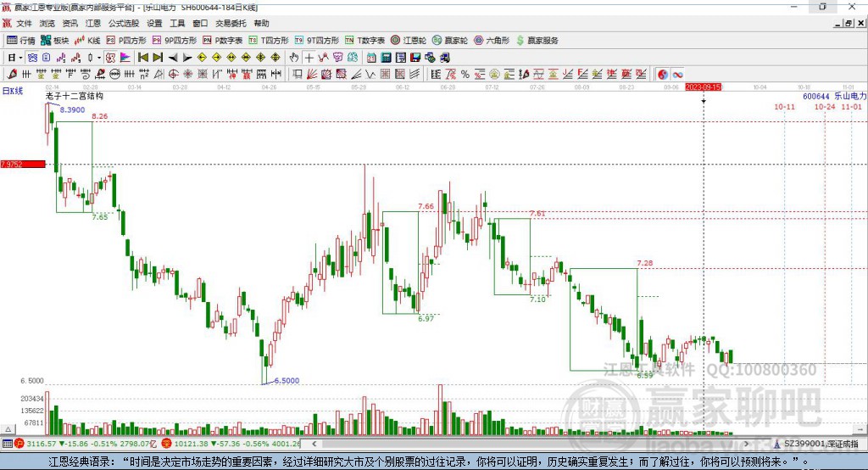The height and width of the screenshot is (470, 868).
Task: Open the 文件 menu
Action: click(x=25, y=23)
